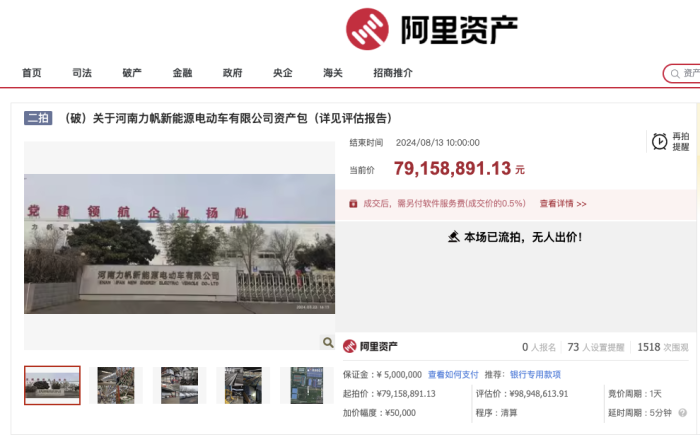This screenshot has width=700, height=442.
Task: Click the small 阿里资产 seller logo icon
Action: coord(350,346)
